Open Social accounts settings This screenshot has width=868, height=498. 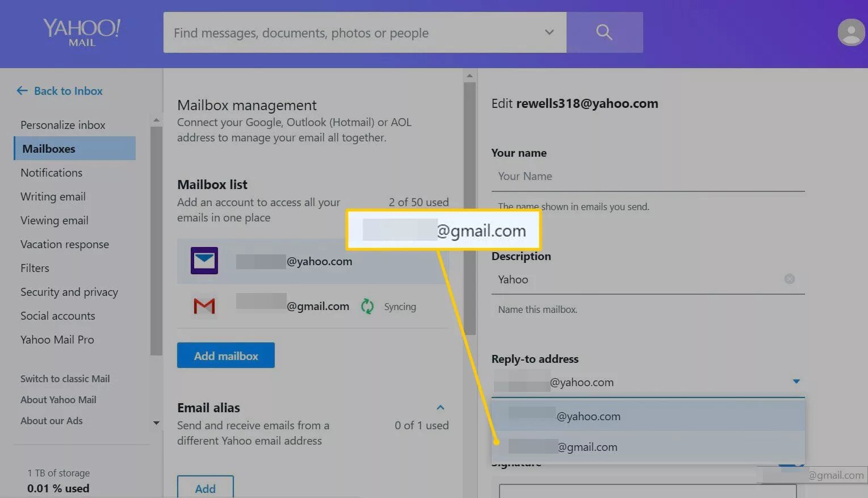click(x=58, y=316)
